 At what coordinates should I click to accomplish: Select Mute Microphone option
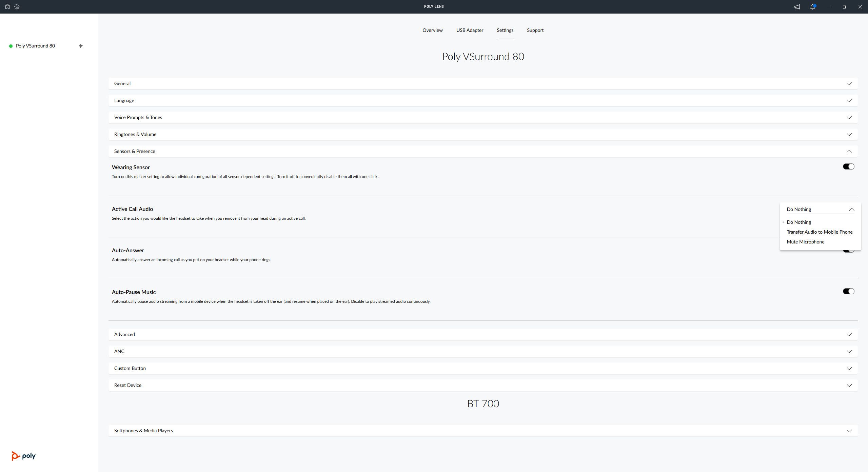point(805,242)
